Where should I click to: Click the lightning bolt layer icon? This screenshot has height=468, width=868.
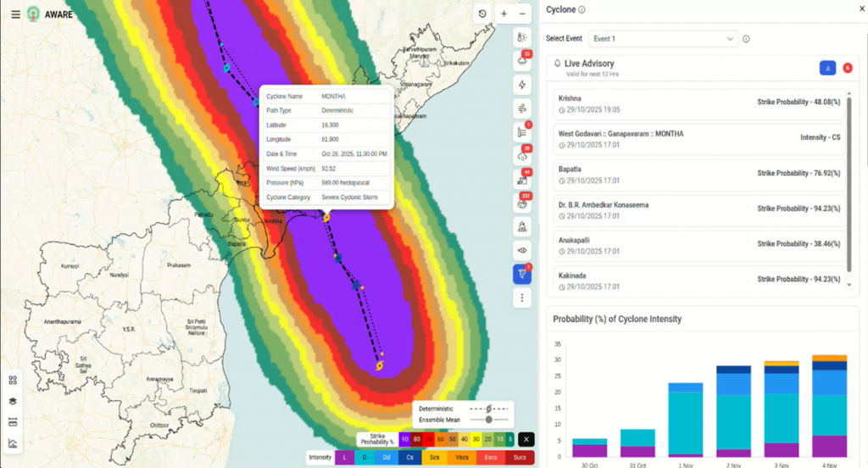[523, 84]
